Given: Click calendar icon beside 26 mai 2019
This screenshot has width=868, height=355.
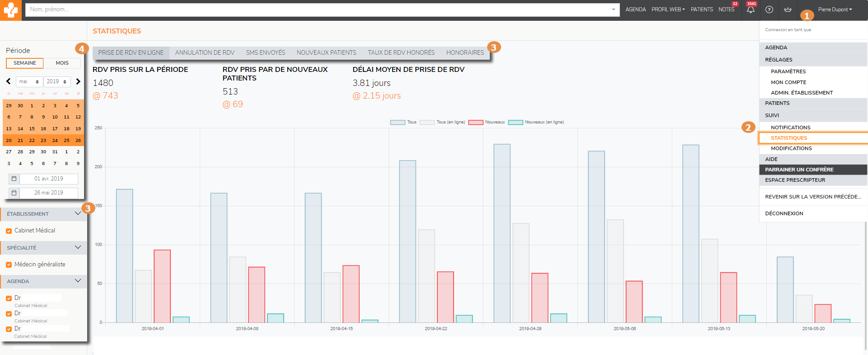Looking at the screenshot, I should (x=14, y=193).
